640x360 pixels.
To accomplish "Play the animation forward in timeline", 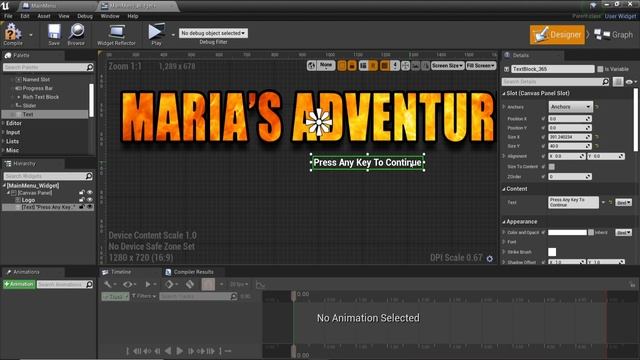I will 180,351.
